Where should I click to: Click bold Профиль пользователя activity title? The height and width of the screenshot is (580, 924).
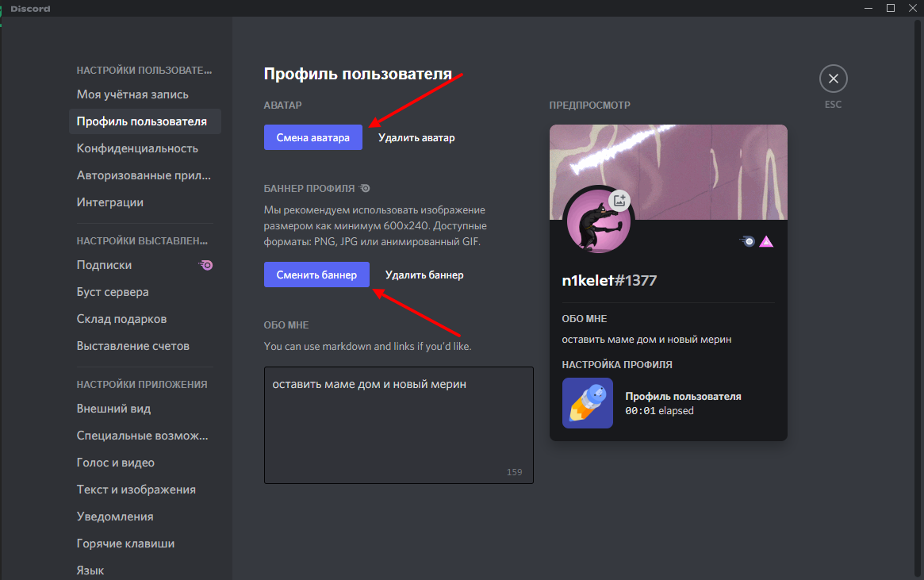pyautogui.click(x=683, y=397)
